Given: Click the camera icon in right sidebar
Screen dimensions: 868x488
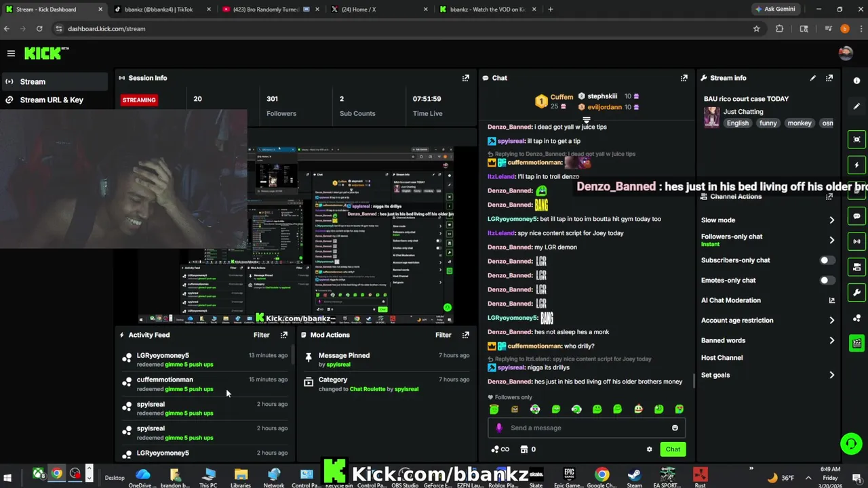Looking at the screenshot, I should (857, 267).
